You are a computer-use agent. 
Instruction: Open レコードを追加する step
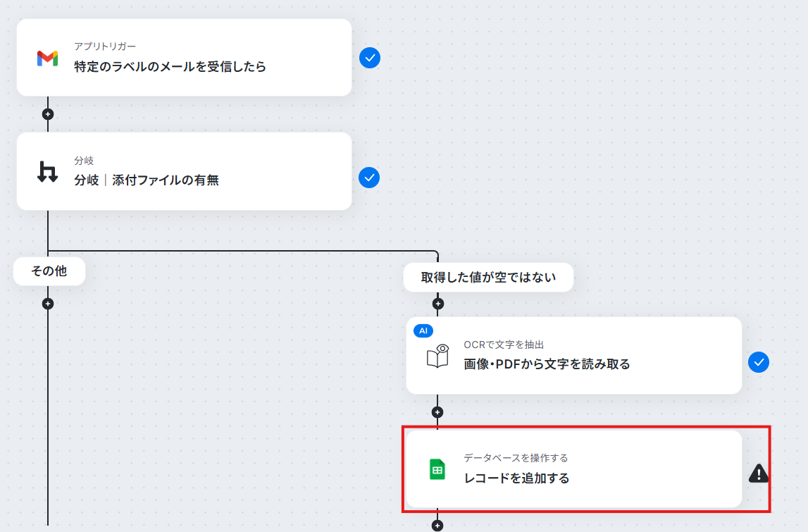574,469
